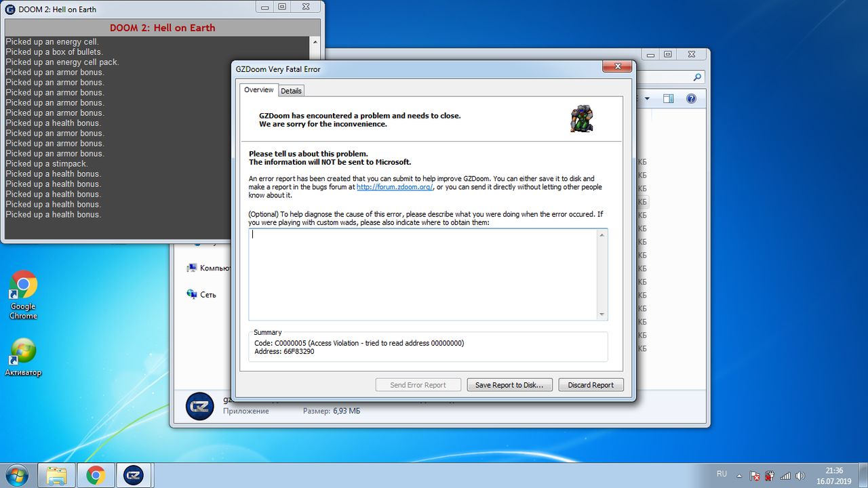Click the search magnifier in Explorer window
This screenshot has height=488, width=868.
698,77
